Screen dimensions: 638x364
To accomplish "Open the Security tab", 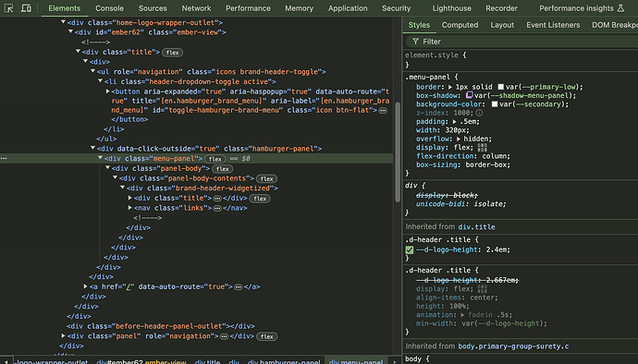I will tap(397, 8).
